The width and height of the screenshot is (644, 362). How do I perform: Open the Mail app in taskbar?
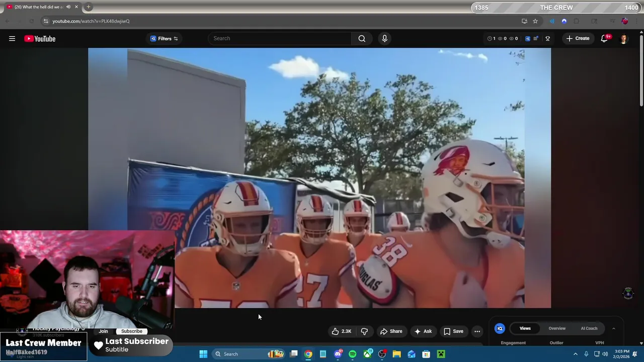(412, 354)
